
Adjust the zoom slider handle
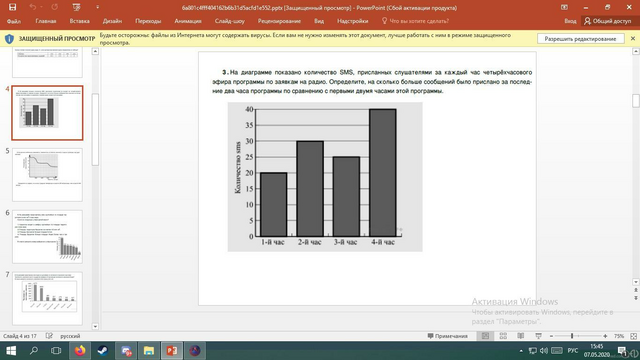(572, 336)
